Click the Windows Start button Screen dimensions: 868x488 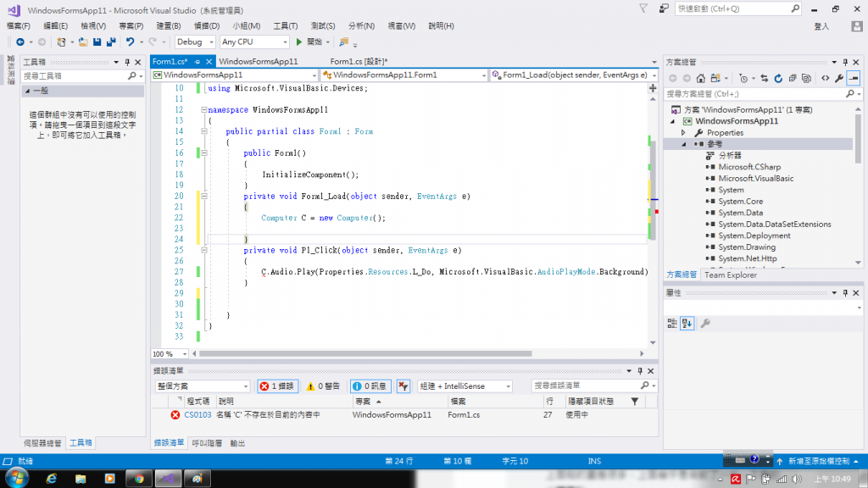coord(17,478)
